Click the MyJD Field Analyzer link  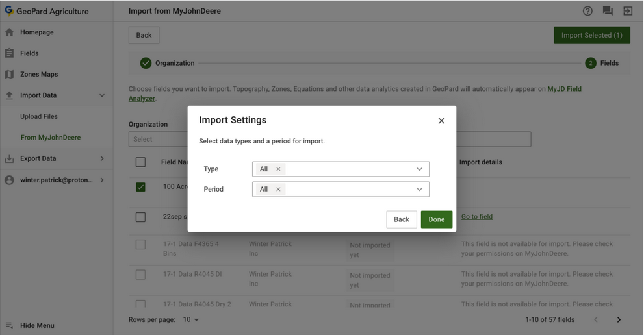tap(564, 89)
